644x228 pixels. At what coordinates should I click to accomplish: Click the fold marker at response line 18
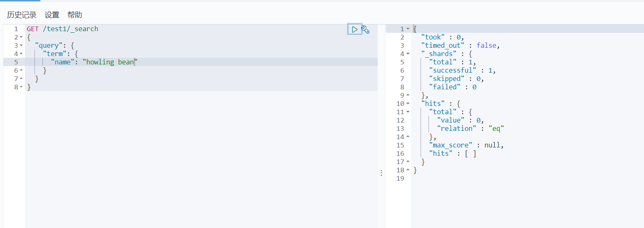coord(408,170)
